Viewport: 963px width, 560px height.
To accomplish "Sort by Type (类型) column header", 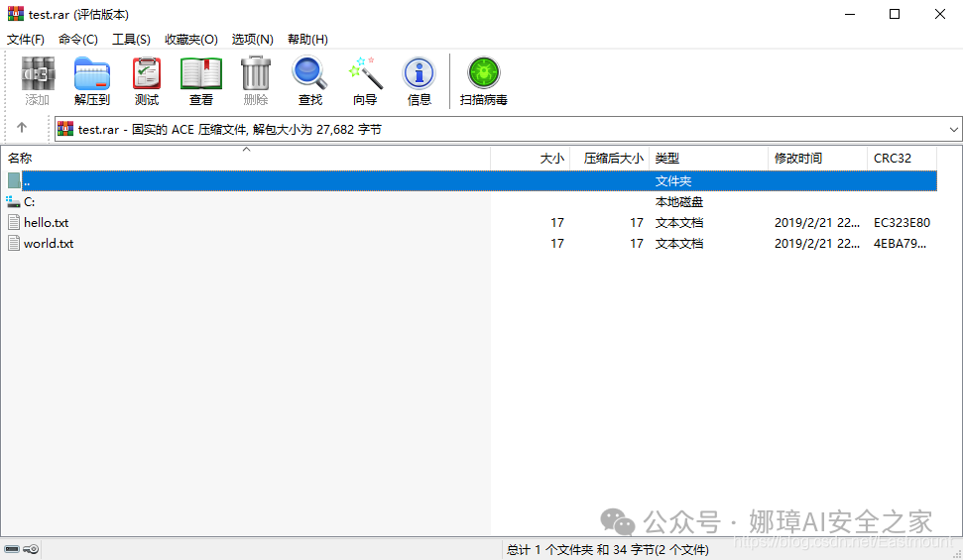I will pos(709,159).
